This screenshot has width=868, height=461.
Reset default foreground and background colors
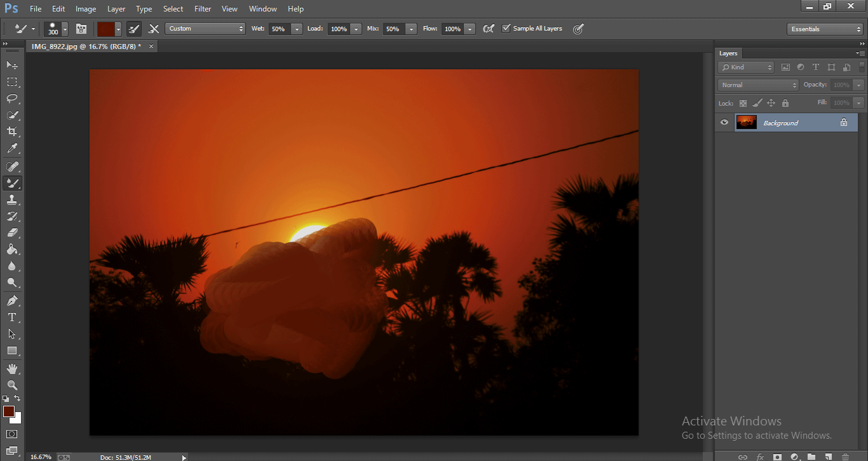[x=6, y=398]
